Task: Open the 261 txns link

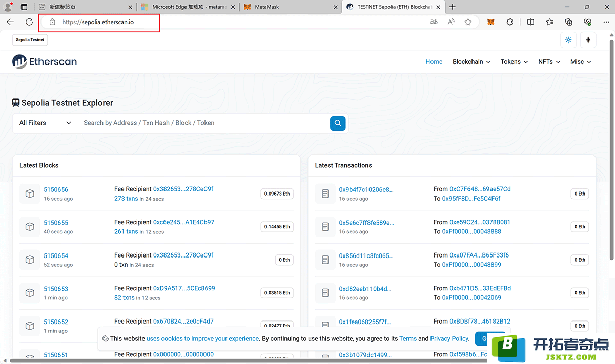Action: coord(126,231)
